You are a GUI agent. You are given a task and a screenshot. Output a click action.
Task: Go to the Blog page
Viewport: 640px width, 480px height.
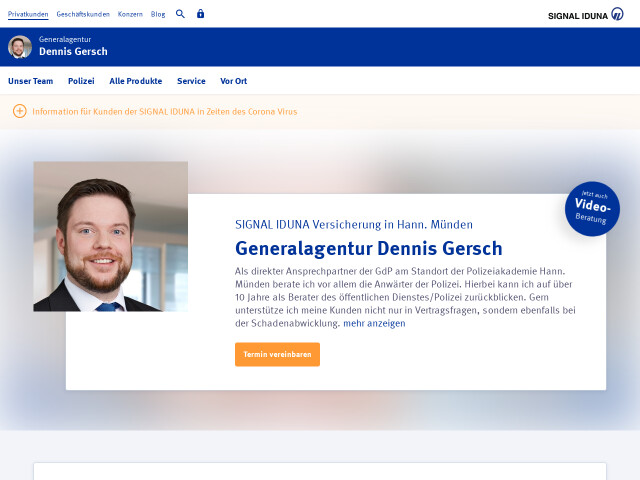pos(158,14)
